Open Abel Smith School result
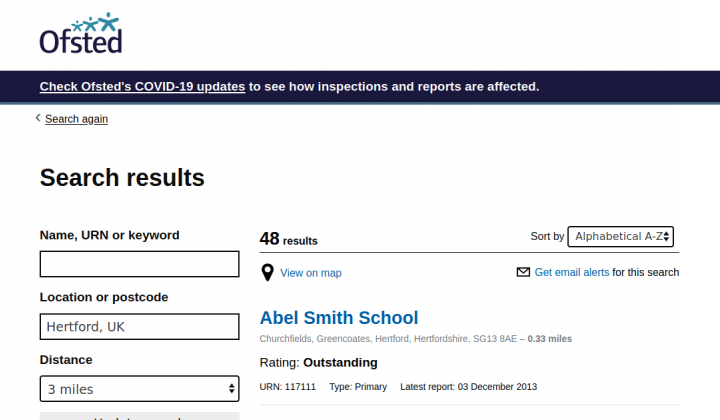Viewport: 720px width, 420px height. [339, 318]
